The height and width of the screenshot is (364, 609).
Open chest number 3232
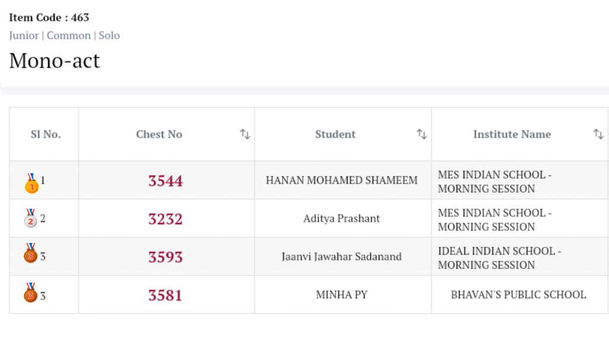[165, 219]
